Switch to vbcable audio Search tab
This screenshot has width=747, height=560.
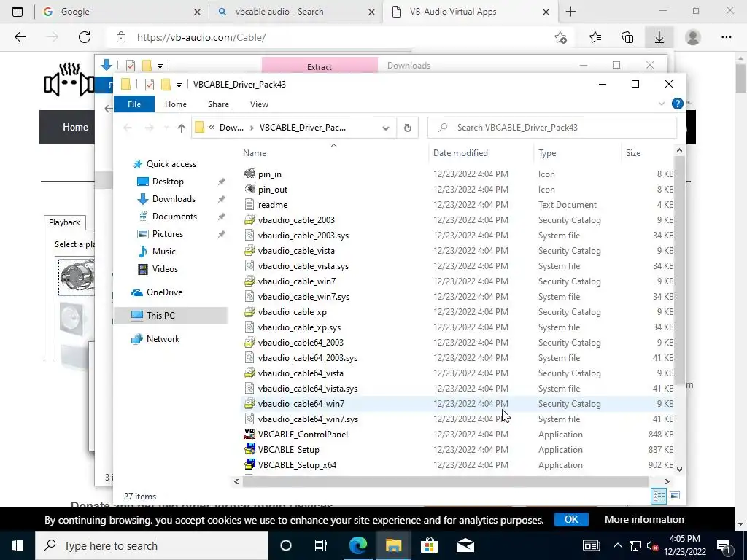pos(295,12)
